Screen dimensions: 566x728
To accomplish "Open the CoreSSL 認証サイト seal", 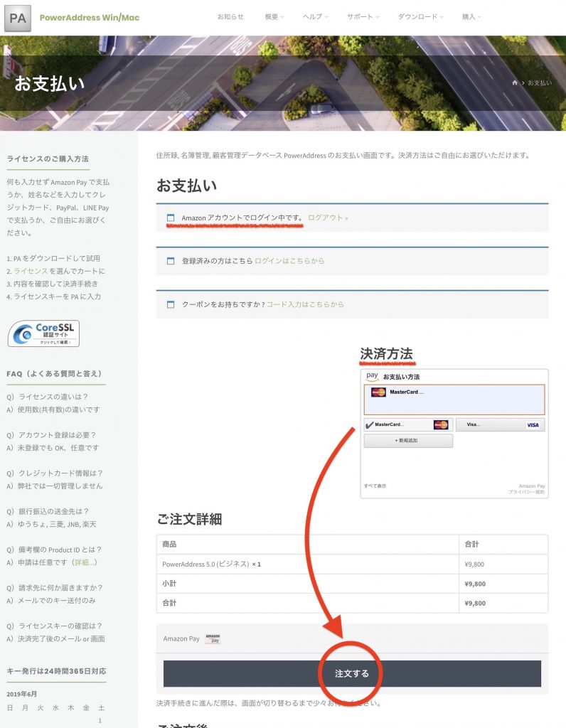I will [43, 333].
